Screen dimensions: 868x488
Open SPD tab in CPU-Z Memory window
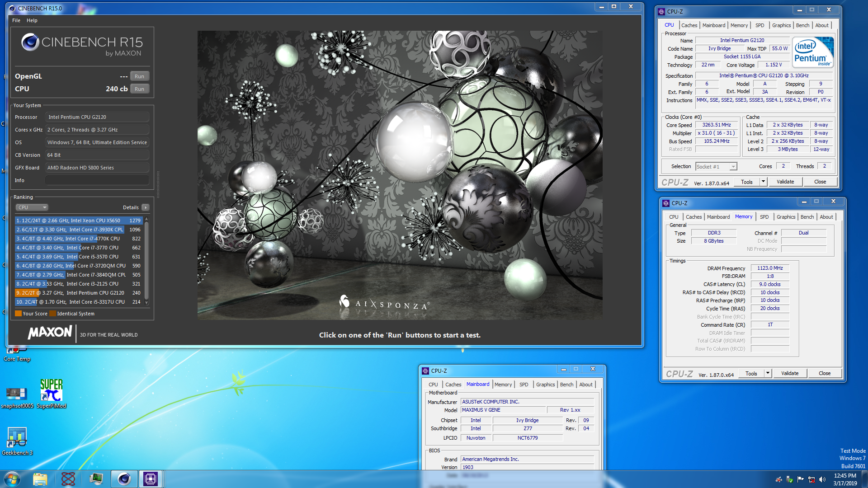click(x=764, y=217)
